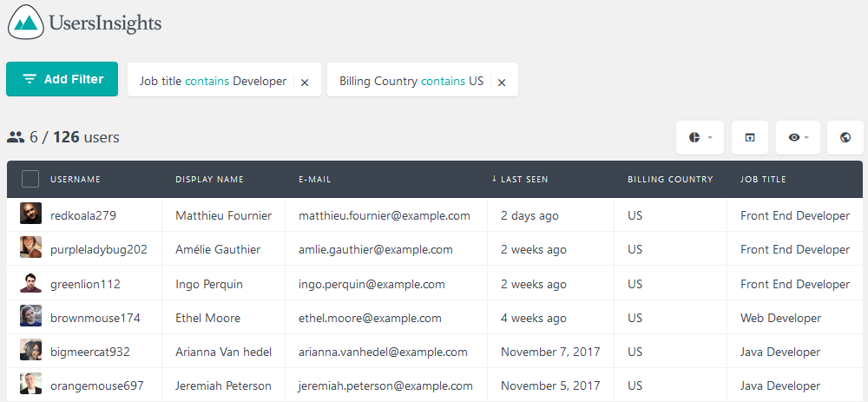Image resolution: width=868 pixels, height=402 pixels.
Task: Sort by the Username column header
Action: (x=76, y=180)
